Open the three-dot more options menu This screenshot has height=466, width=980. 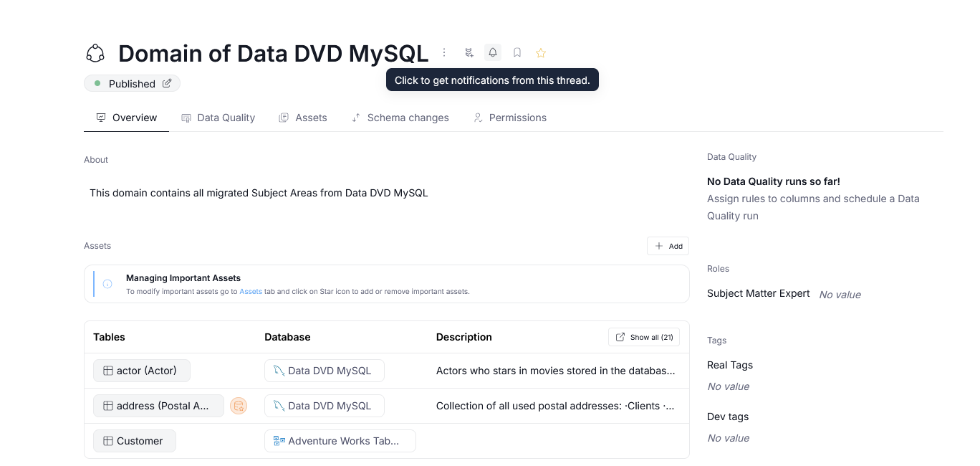tap(444, 52)
